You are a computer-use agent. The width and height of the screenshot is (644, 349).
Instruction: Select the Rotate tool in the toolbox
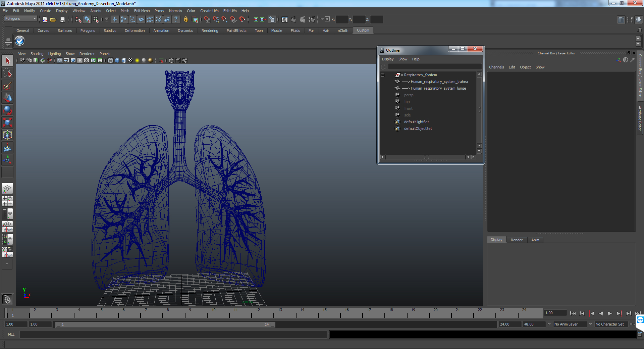[7, 110]
